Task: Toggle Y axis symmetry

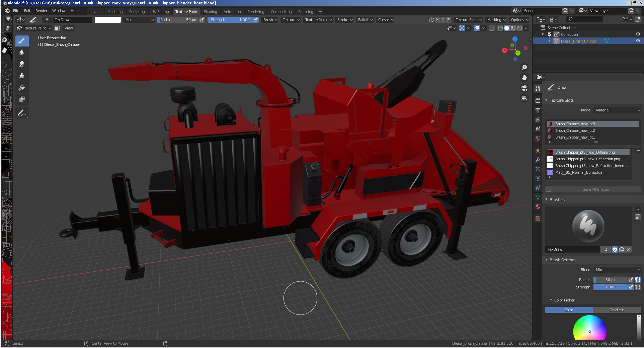Action: (x=443, y=20)
